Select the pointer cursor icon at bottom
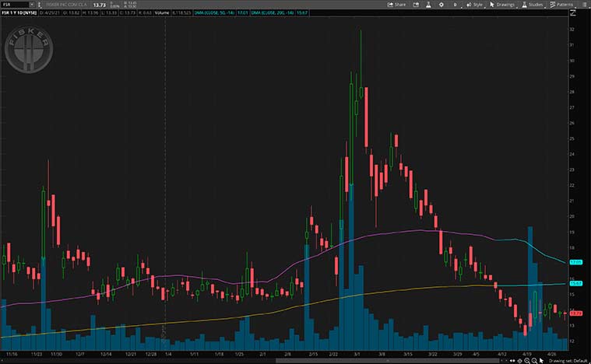 [542, 361]
